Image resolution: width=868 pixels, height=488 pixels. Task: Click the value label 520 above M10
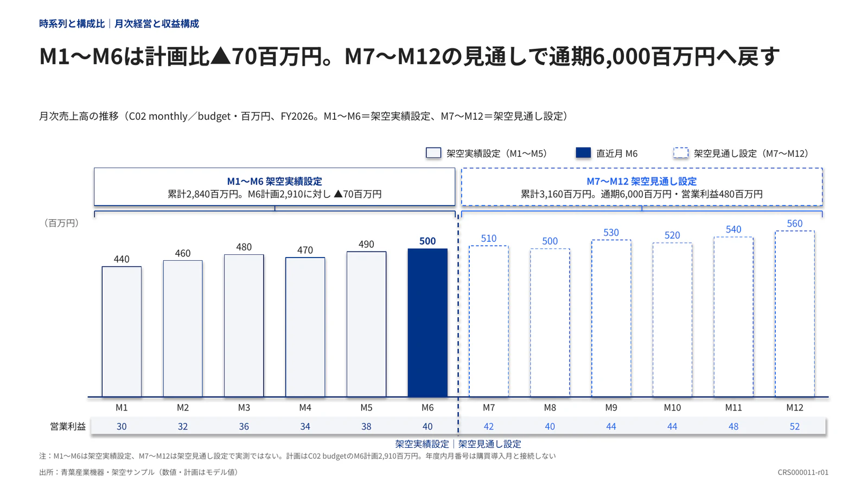pyautogui.click(x=672, y=235)
